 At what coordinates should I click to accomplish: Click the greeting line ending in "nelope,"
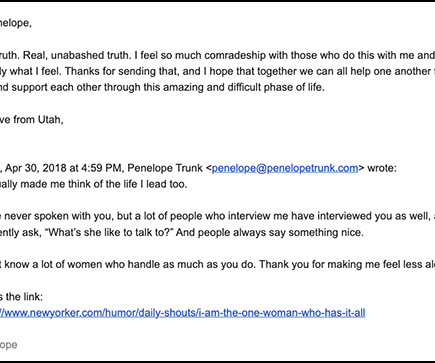click(x=16, y=23)
